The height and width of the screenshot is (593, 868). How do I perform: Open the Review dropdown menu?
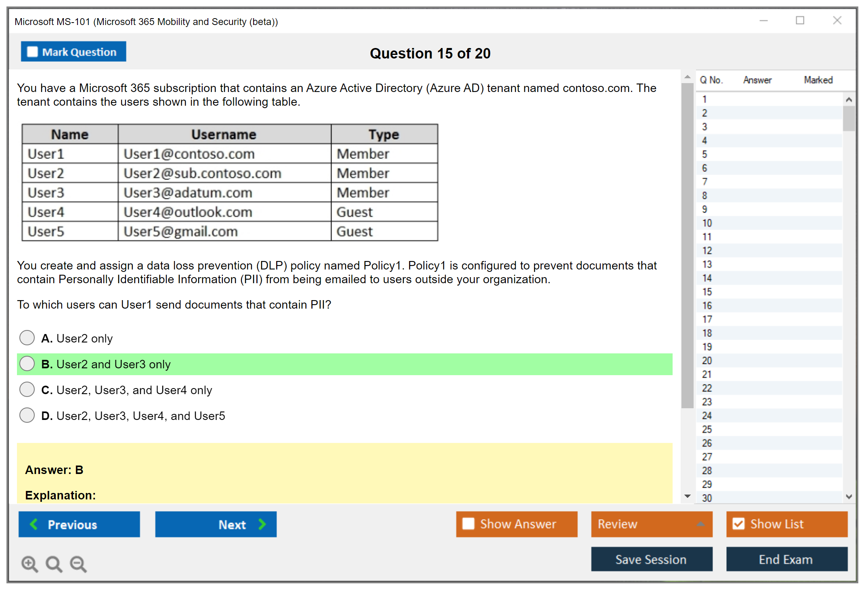[x=700, y=524]
